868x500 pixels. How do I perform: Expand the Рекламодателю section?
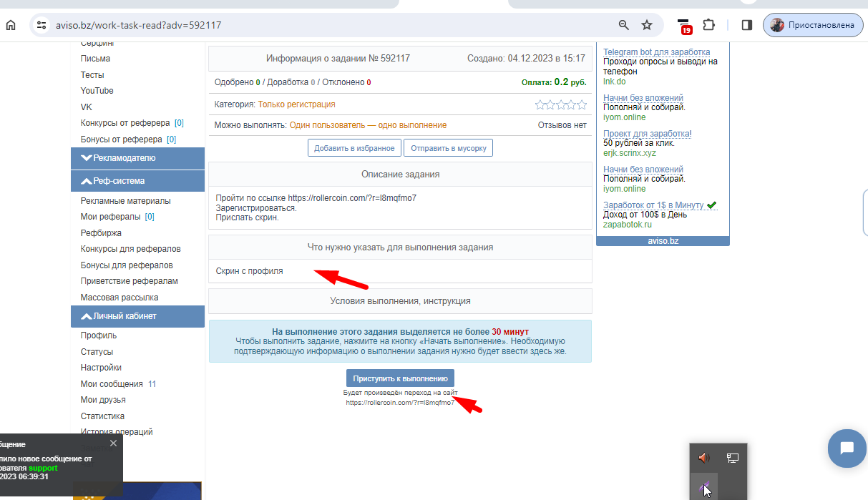(x=137, y=158)
